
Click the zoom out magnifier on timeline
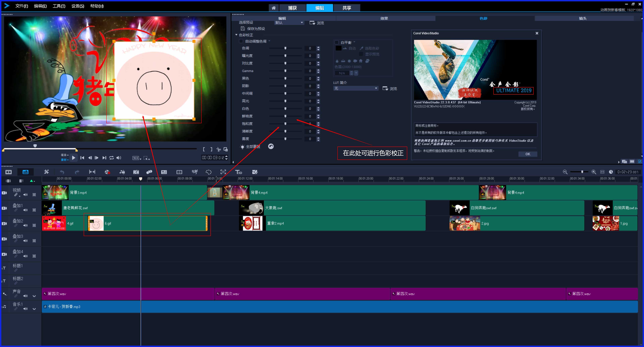coord(565,172)
